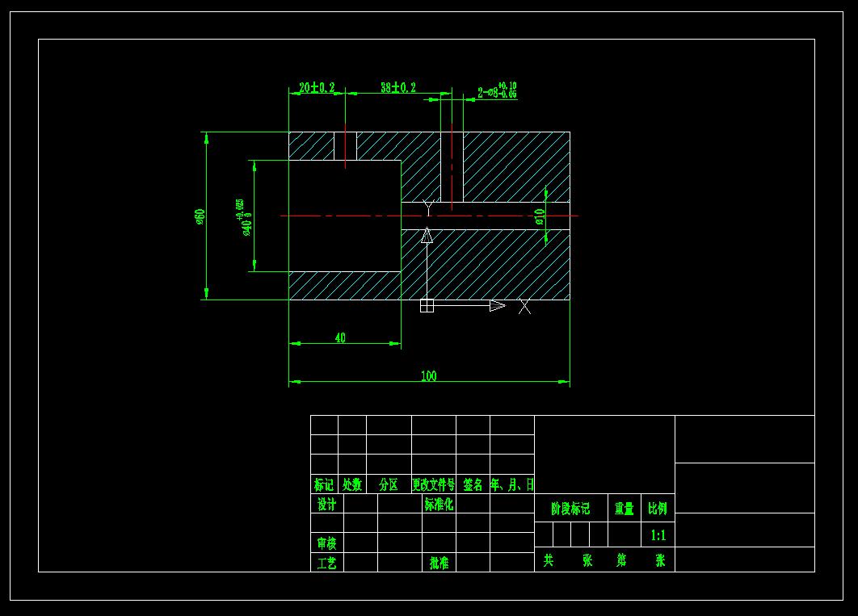Image resolution: width=858 pixels, height=616 pixels.
Task: Select the ⌀60 outer diameter dimension
Action: [200, 216]
